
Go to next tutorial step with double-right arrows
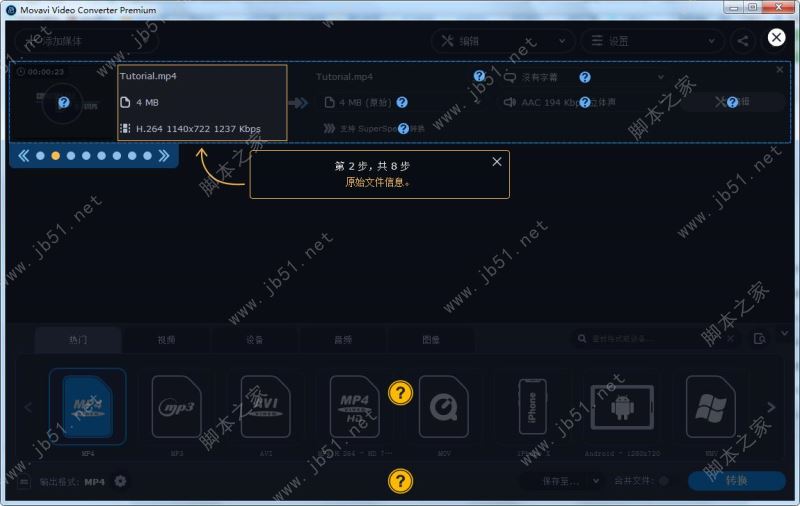click(x=164, y=156)
